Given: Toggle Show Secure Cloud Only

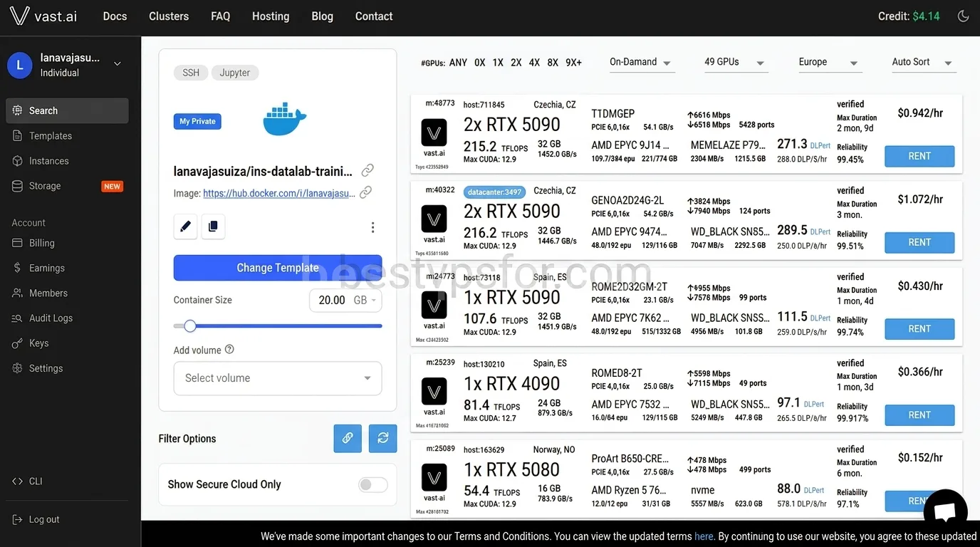Looking at the screenshot, I should coord(372,484).
